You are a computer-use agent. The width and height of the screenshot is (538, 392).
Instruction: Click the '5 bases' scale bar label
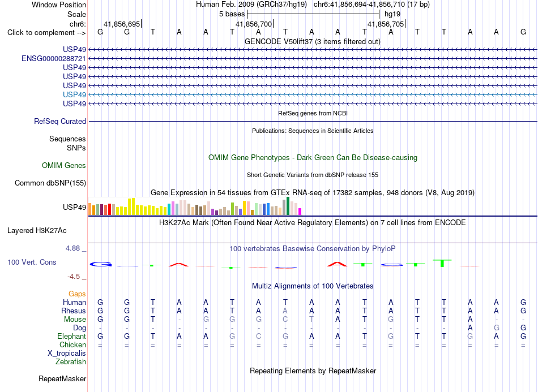[232, 14]
